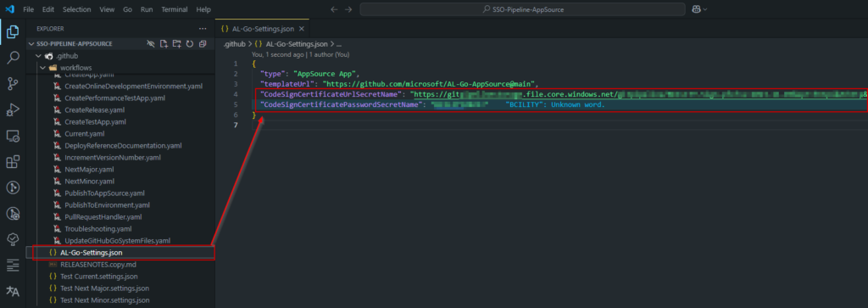The image size is (868, 308).
Task: Open the Selection menu
Action: [76, 9]
